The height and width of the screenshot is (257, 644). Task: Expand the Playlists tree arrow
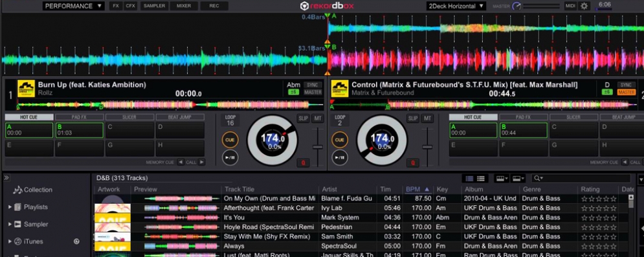(x=10, y=207)
